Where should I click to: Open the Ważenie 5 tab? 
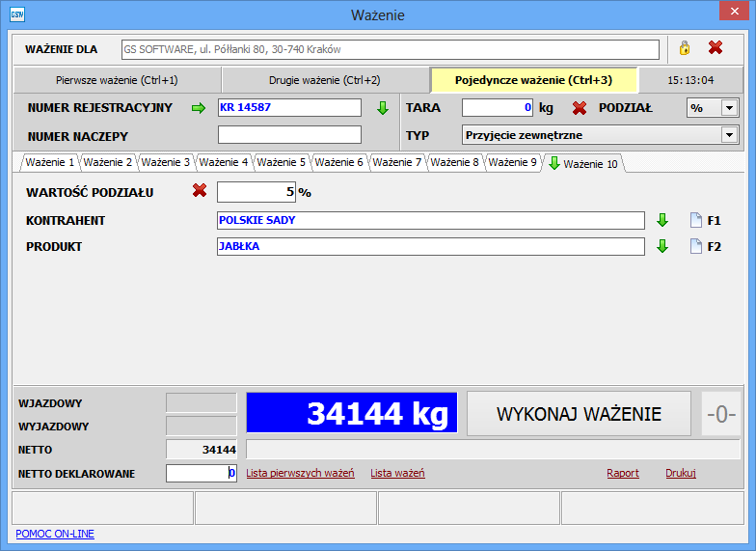[x=281, y=163]
